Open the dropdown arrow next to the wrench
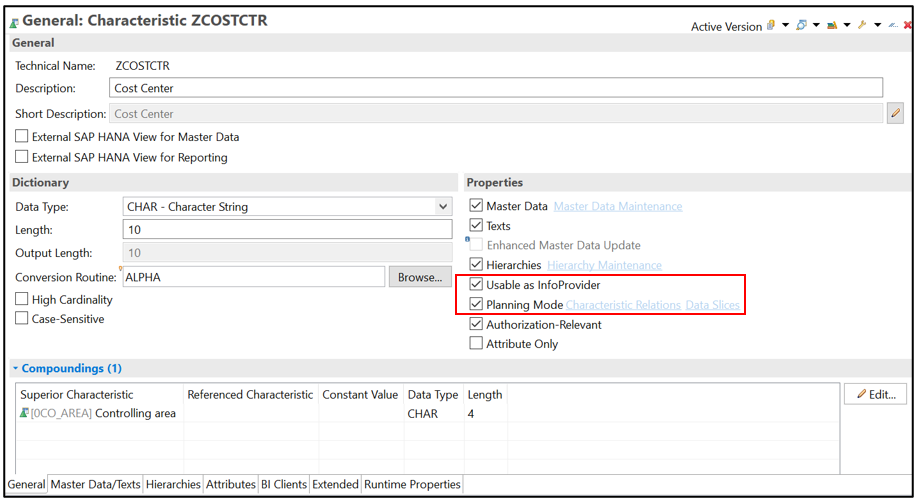Screen dimensions: 918x503 coord(878,25)
